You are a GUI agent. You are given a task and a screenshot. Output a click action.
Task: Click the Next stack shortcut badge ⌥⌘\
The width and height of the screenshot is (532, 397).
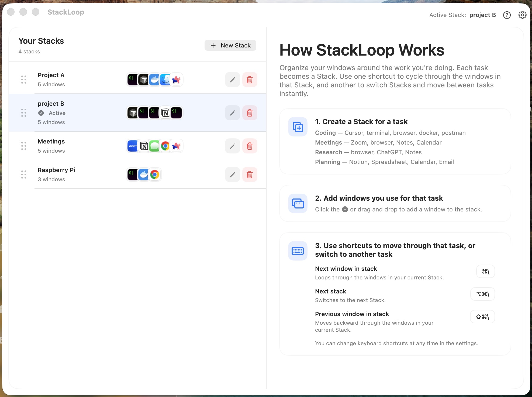tap(482, 294)
